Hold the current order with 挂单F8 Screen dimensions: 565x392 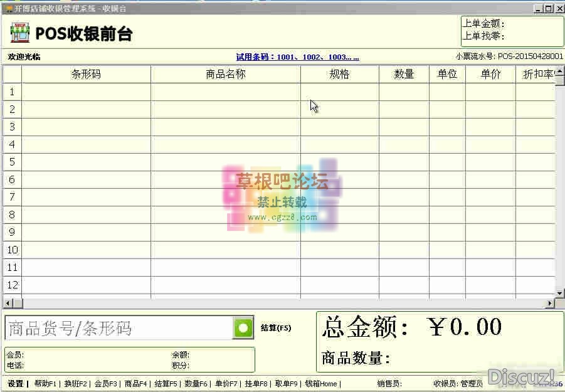[255, 384]
